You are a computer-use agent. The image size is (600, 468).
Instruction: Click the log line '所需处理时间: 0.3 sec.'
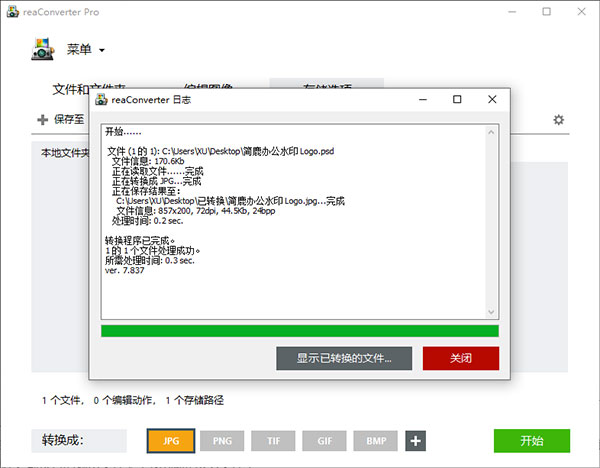coord(150,261)
